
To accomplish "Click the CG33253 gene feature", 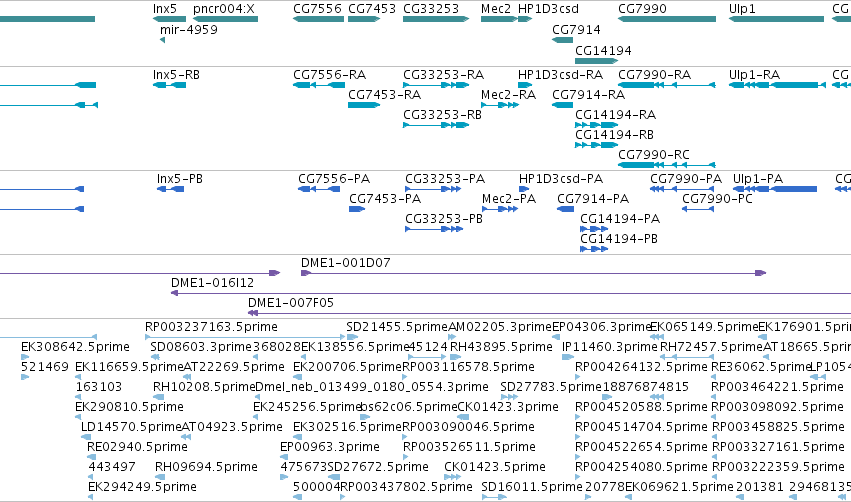I will pyautogui.click(x=436, y=19).
